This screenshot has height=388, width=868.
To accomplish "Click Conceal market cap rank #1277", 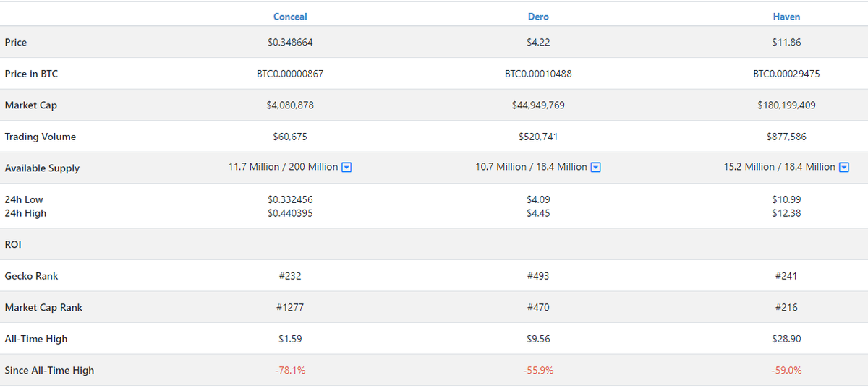I will 290,308.
